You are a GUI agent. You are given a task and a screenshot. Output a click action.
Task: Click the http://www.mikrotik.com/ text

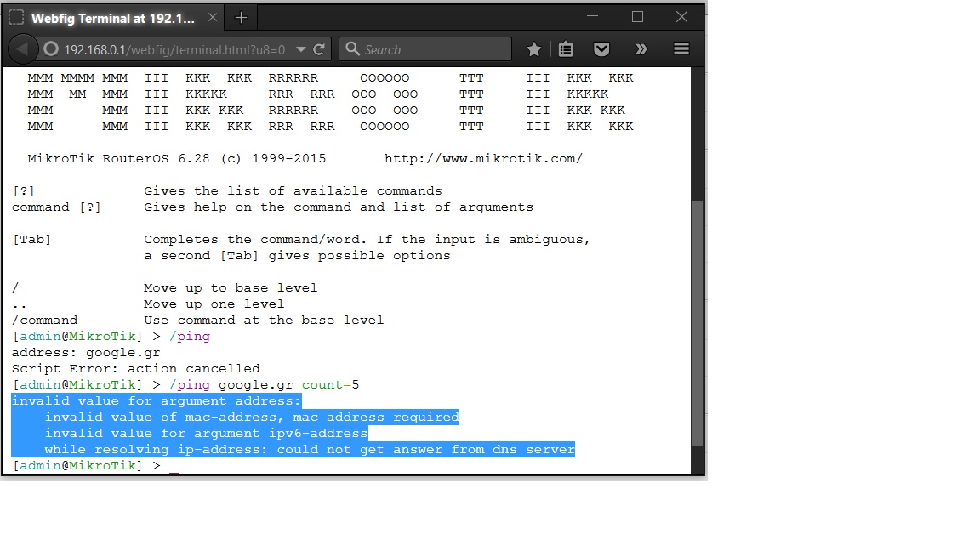(483, 159)
